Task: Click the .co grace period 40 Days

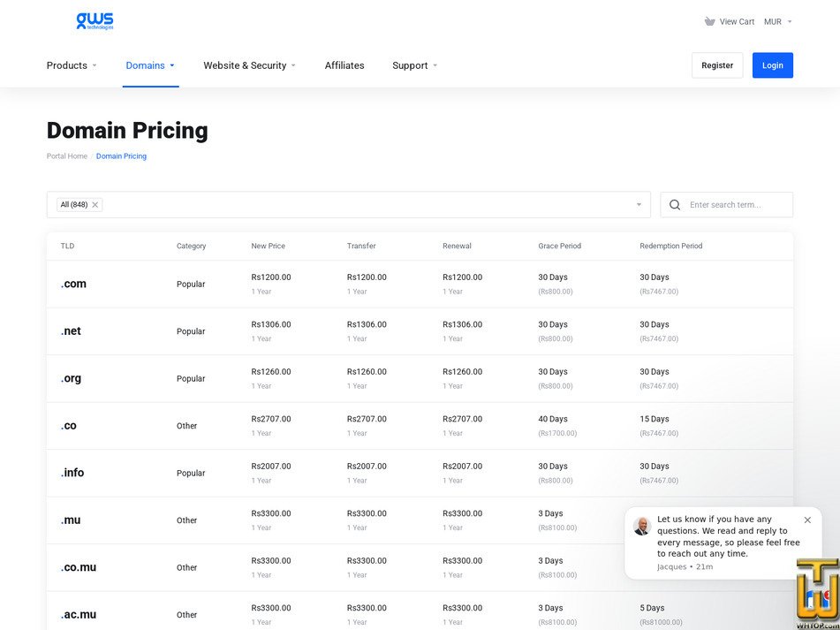Action: coord(553,419)
